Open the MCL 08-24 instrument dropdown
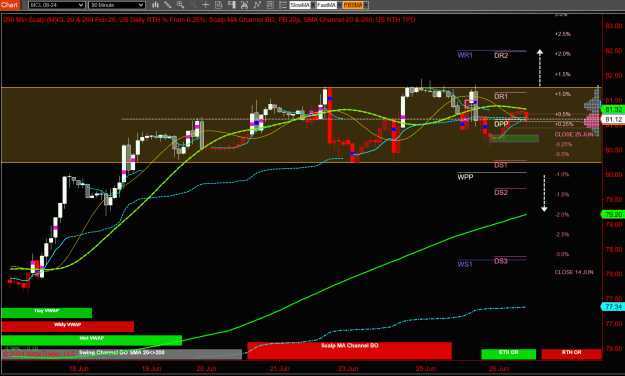 tap(57, 5)
